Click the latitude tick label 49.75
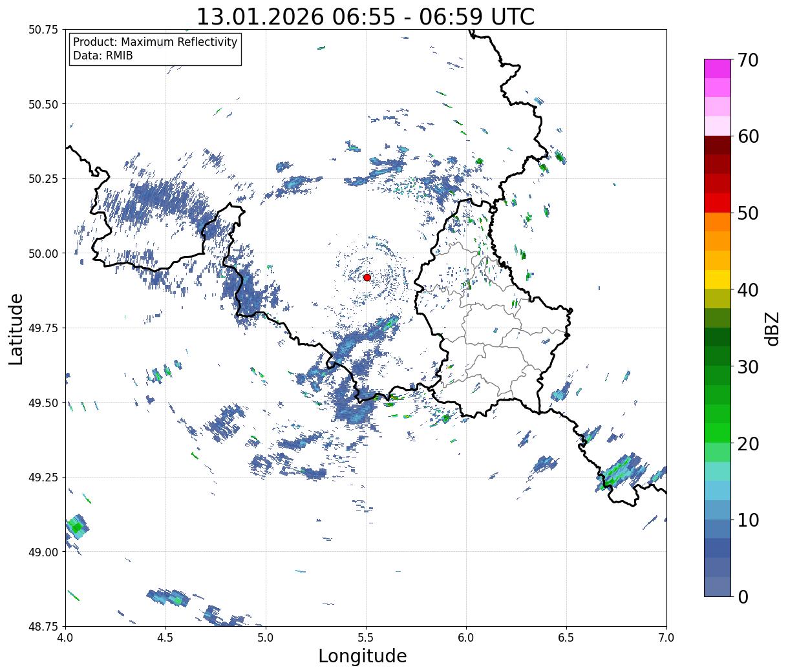Screen dimensions: 788x672 (x=43, y=328)
